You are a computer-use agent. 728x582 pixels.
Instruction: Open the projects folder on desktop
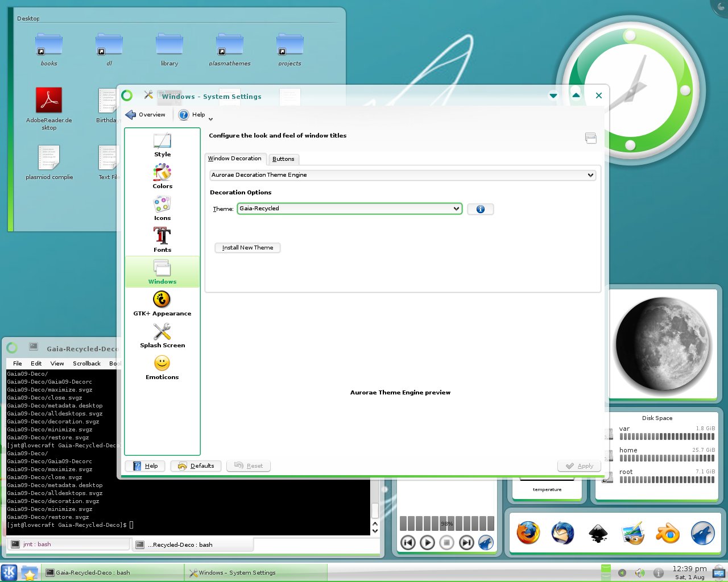[x=290, y=49]
